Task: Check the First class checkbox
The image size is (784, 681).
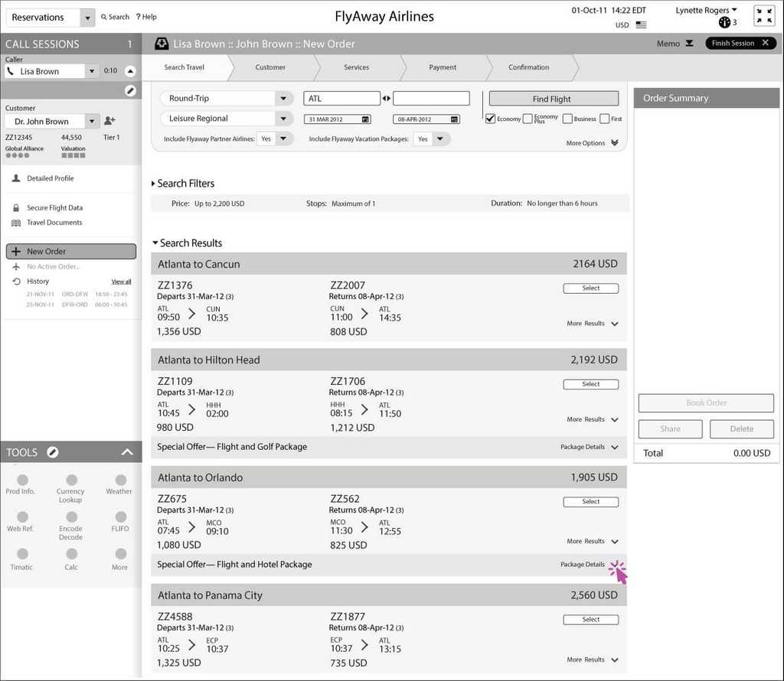Action: [605, 119]
